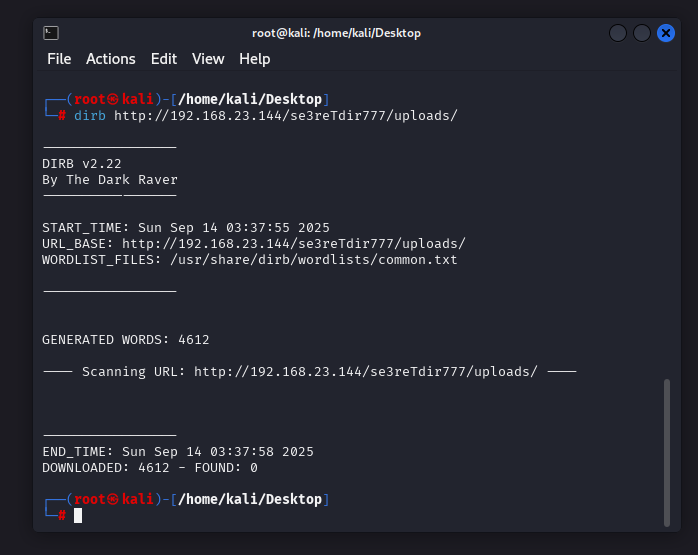
Task: Open the Help menu
Action: coord(254,59)
